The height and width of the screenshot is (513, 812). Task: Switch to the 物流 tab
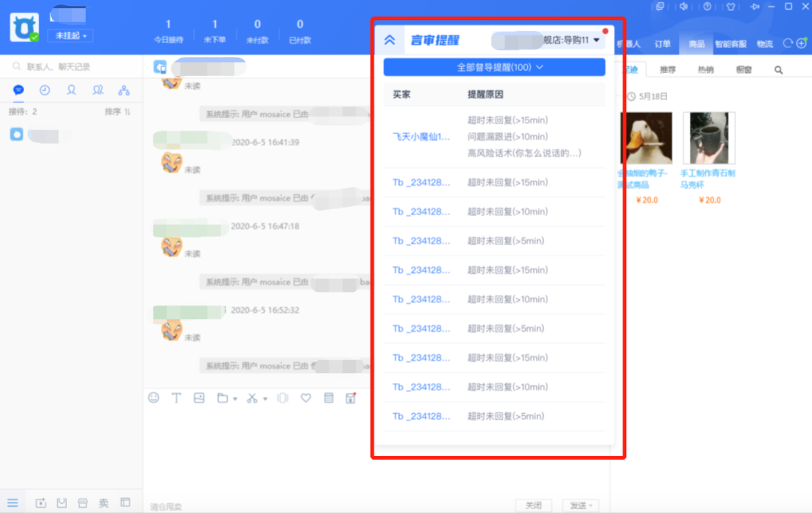click(765, 44)
